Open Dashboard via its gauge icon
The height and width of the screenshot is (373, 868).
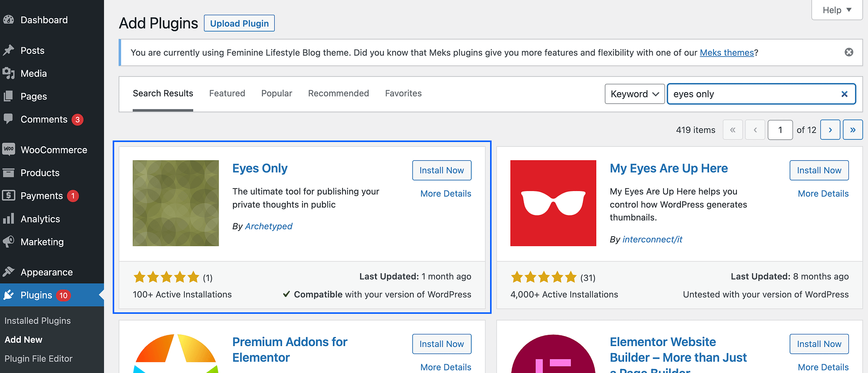point(9,20)
